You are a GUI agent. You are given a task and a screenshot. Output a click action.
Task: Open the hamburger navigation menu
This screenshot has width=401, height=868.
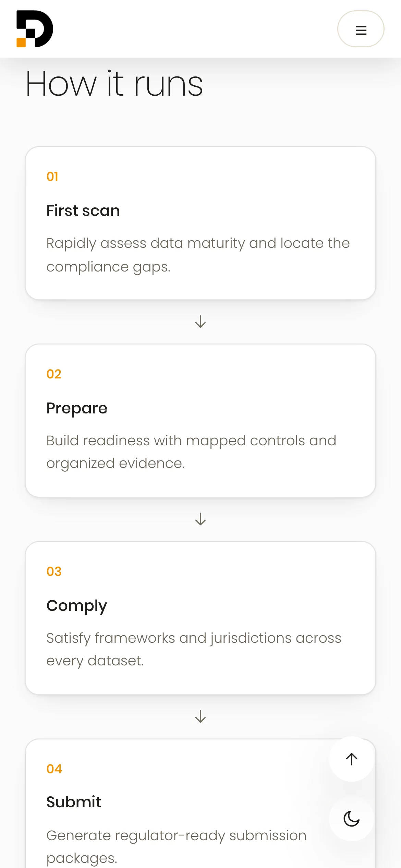[361, 29]
